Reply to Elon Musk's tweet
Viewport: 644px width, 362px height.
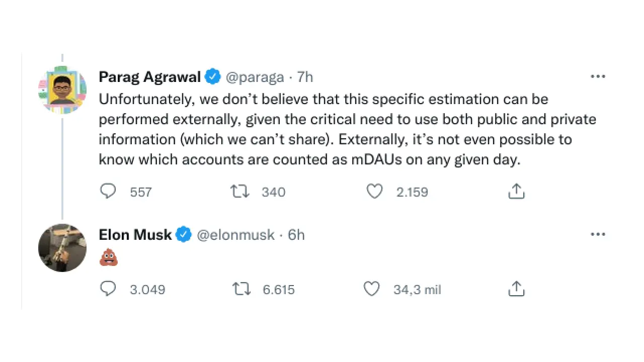(x=108, y=289)
